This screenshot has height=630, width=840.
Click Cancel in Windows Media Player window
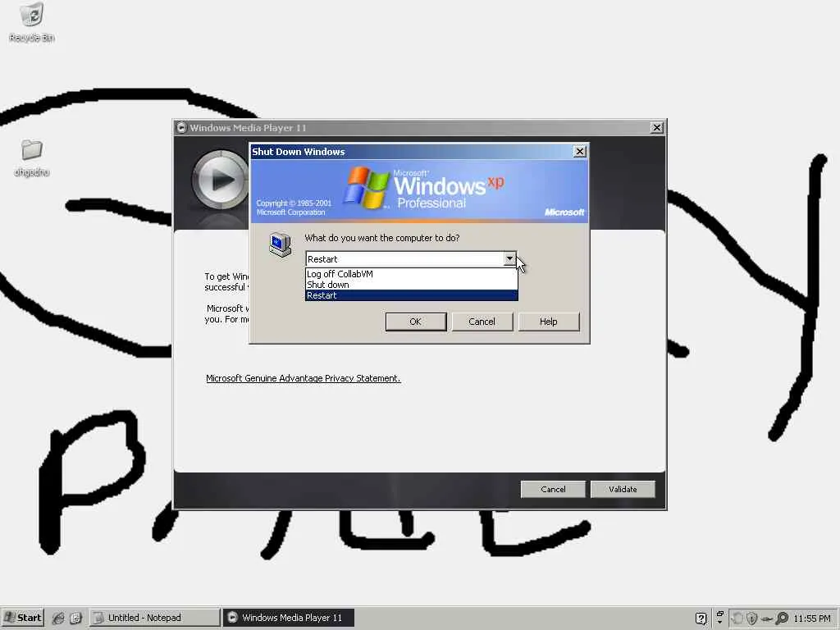[553, 489]
